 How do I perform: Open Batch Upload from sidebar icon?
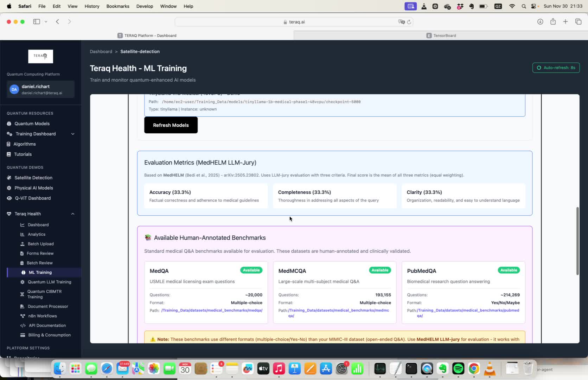[x=23, y=244]
